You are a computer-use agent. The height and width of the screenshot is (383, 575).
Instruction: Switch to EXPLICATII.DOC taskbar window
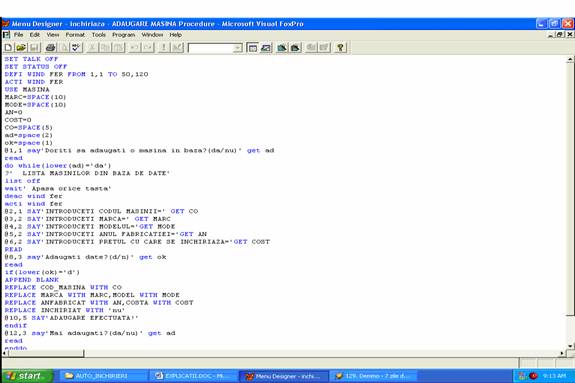tap(193, 376)
